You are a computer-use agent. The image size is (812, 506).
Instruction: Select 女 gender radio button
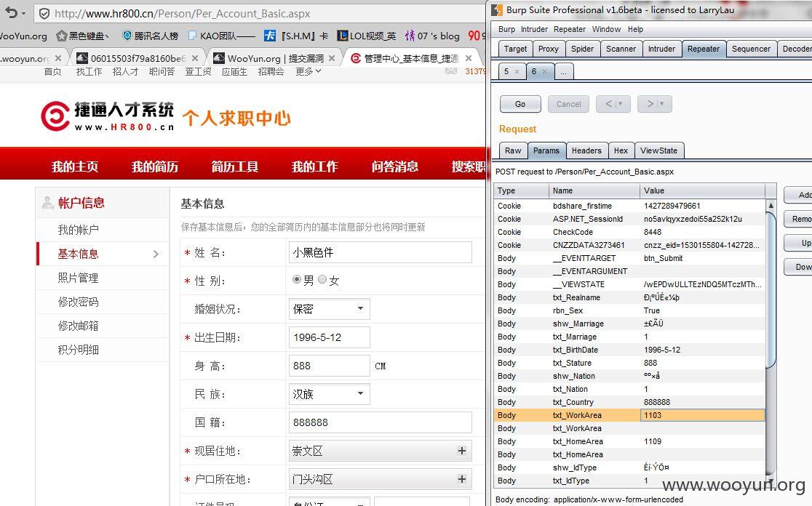pos(322,279)
